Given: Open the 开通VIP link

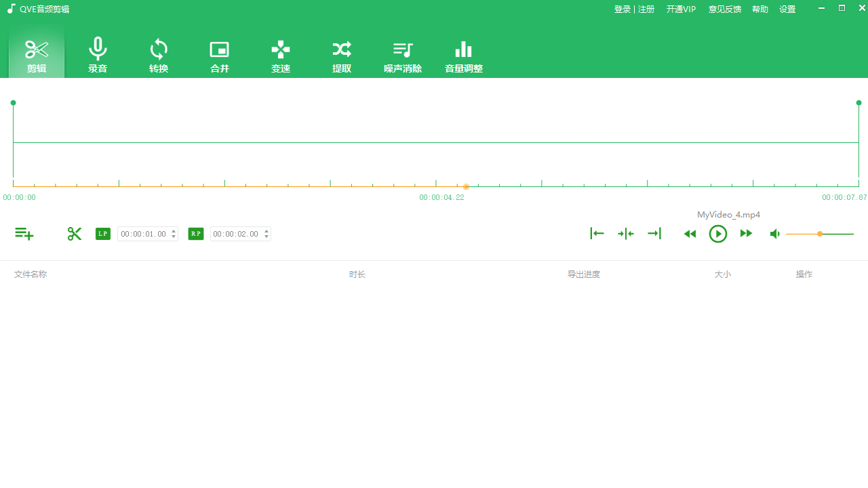Looking at the screenshot, I should click(x=681, y=9).
